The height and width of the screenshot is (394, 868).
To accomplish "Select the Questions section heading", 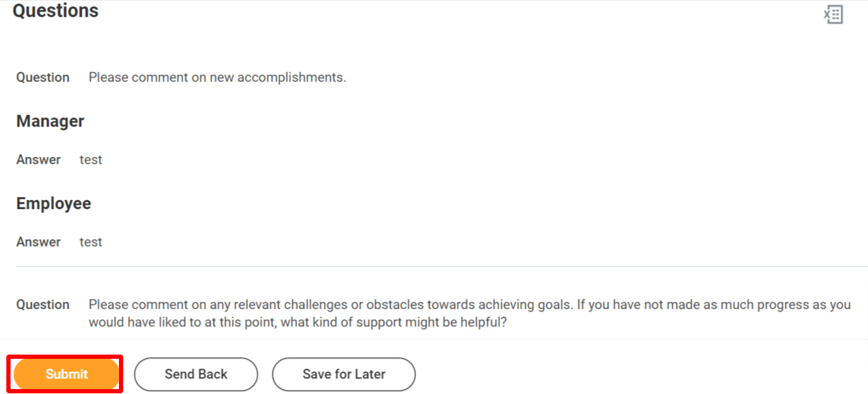I will pyautogui.click(x=56, y=11).
